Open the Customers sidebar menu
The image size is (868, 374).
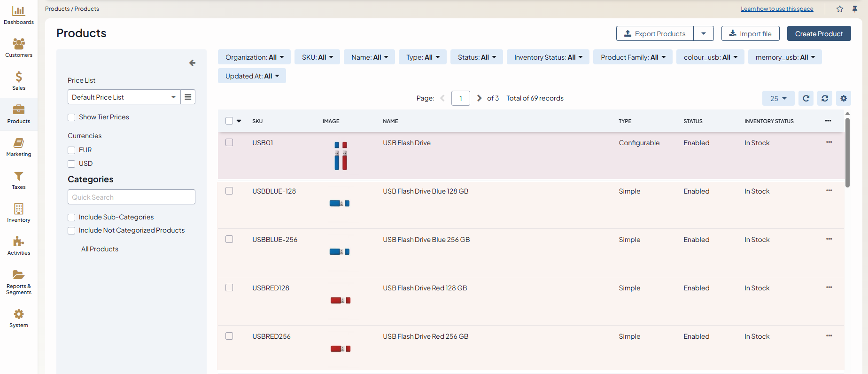pos(19,48)
